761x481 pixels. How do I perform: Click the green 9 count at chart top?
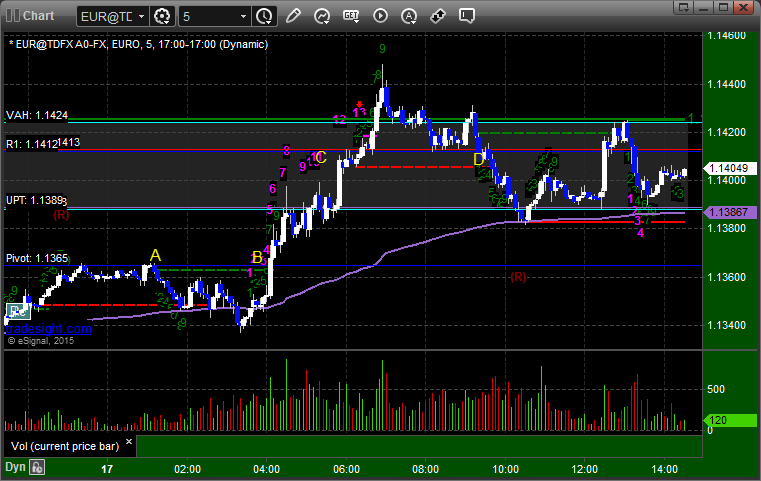point(382,49)
